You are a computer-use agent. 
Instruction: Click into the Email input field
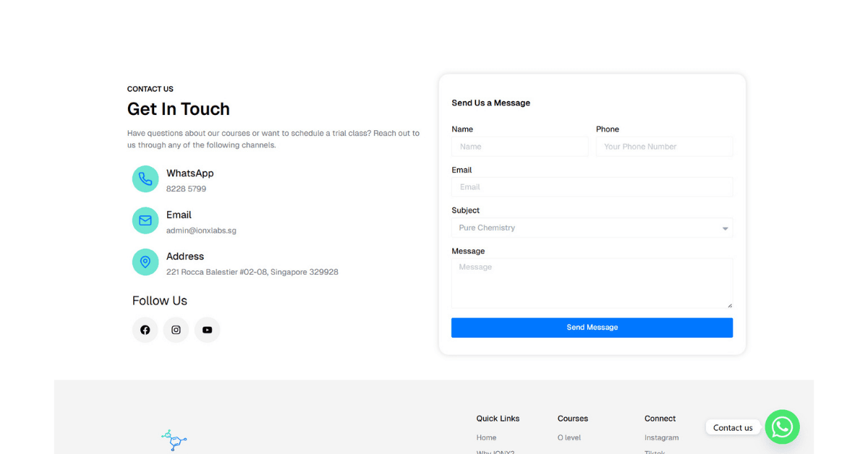592,187
